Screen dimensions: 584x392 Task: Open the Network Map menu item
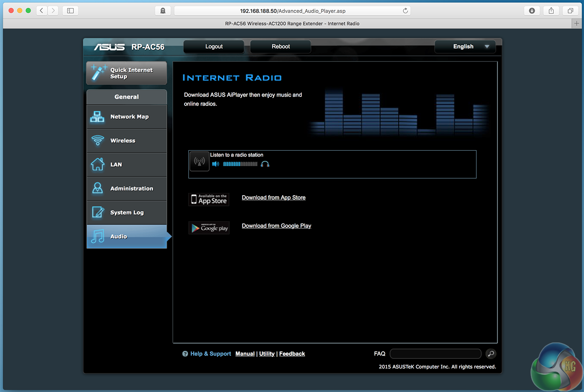point(127,117)
